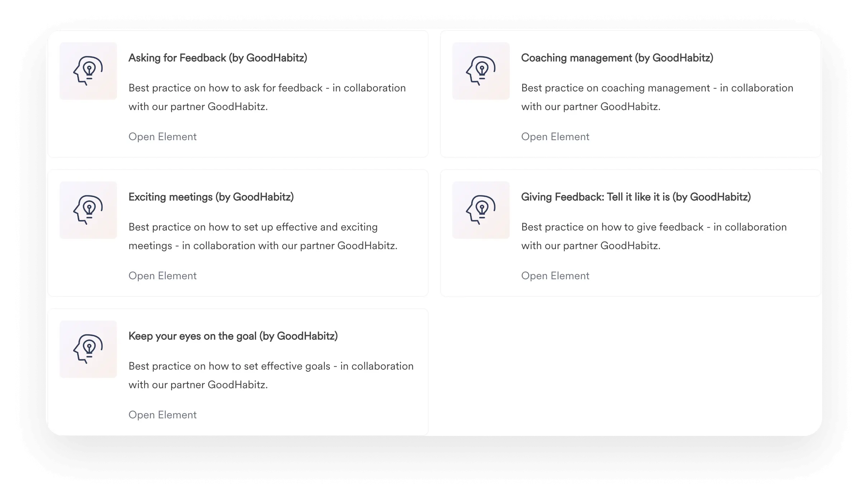Click the how to give feedback description

(x=654, y=236)
